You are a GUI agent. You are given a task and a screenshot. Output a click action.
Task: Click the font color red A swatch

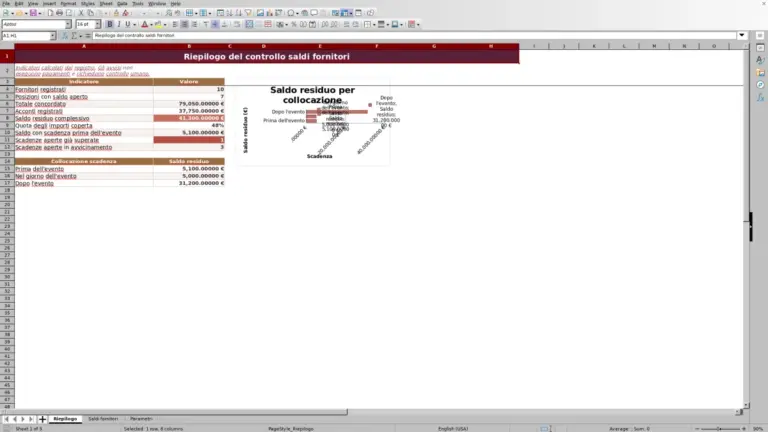(x=144, y=24)
